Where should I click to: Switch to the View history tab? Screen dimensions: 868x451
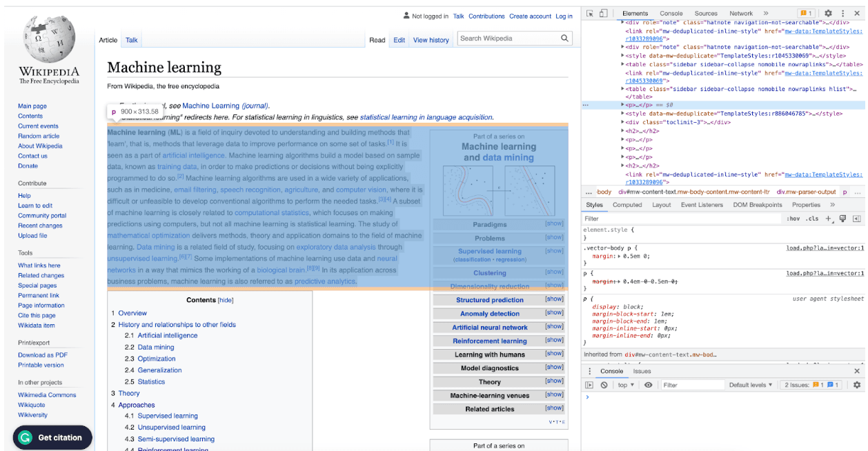coord(431,40)
